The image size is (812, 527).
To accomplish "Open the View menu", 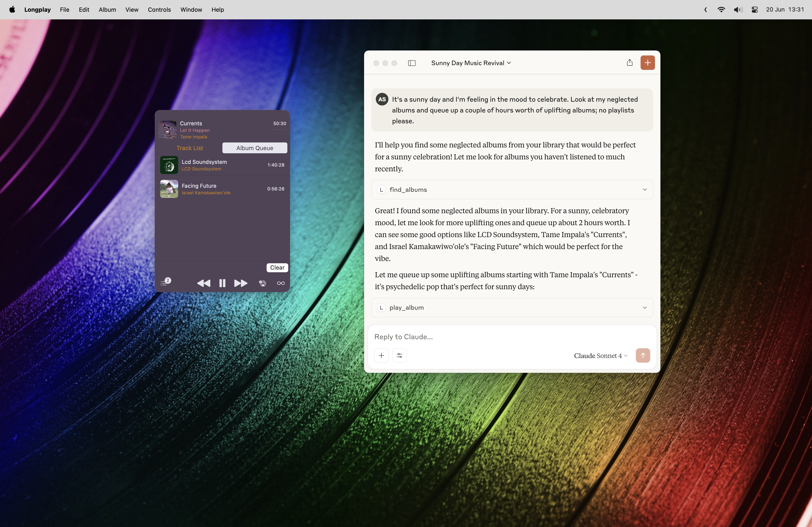I will pos(132,9).
